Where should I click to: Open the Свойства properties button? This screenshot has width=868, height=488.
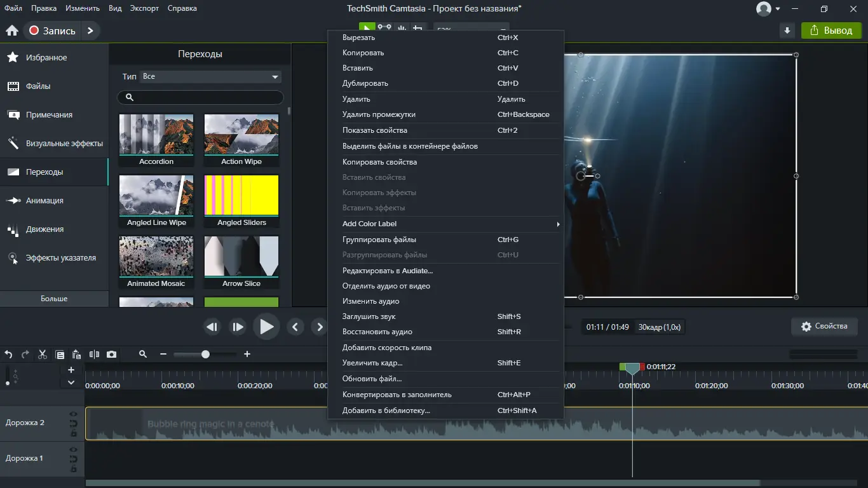(824, 327)
